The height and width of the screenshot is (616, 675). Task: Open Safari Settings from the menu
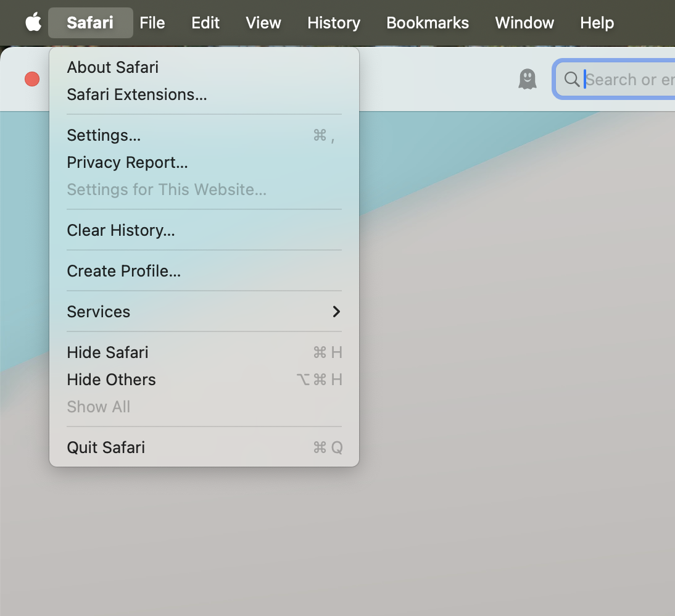click(x=103, y=135)
